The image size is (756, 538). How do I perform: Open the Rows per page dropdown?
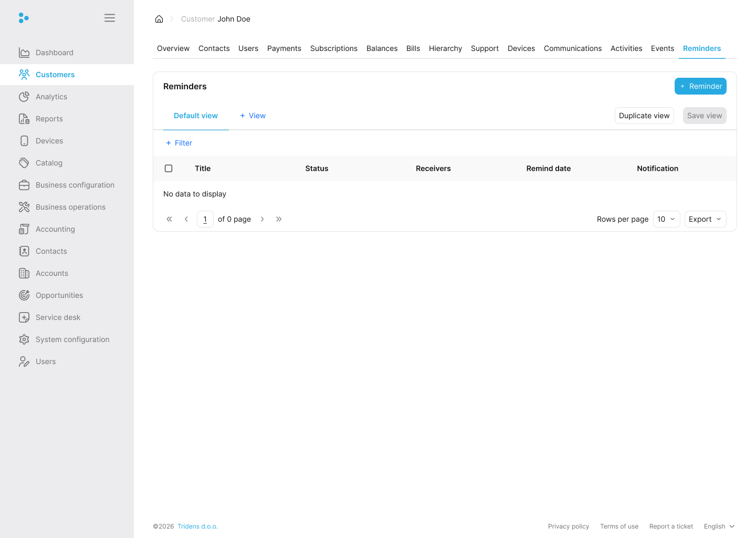666,219
